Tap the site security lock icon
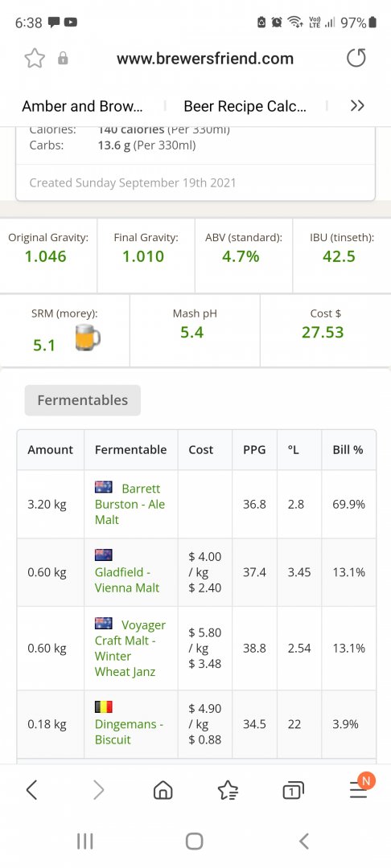The width and height of the screenshot is (391, 868). coord(63,58)
